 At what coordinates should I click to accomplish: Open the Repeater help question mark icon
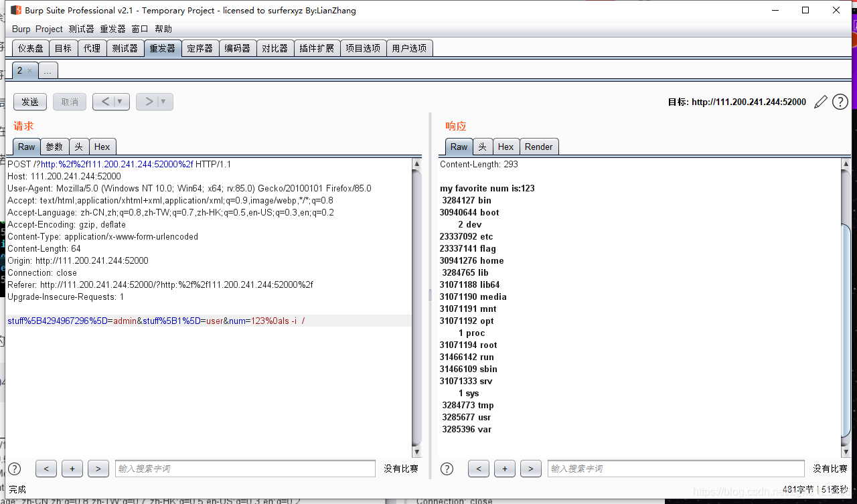pos(840,102)
